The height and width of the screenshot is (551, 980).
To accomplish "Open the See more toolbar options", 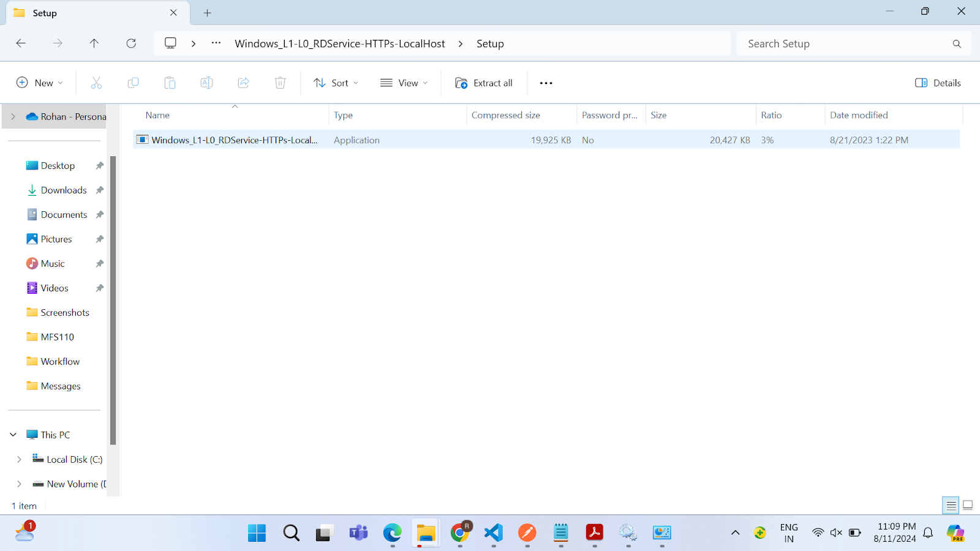I will click(546, 83).
